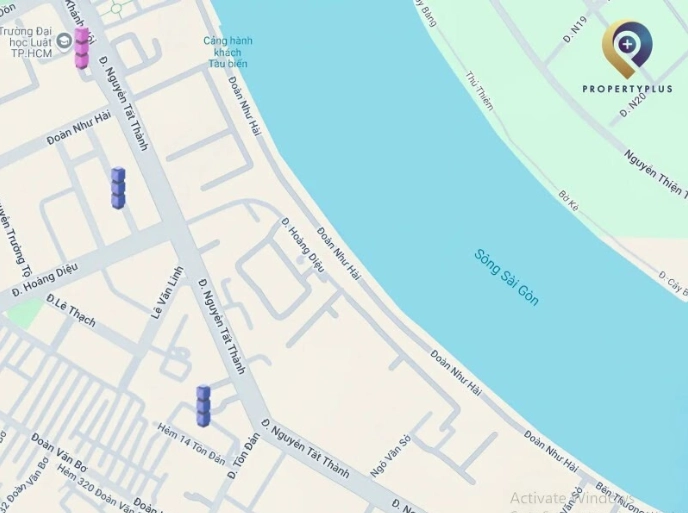Select the Đ. Tôn Đản street label

244,456
